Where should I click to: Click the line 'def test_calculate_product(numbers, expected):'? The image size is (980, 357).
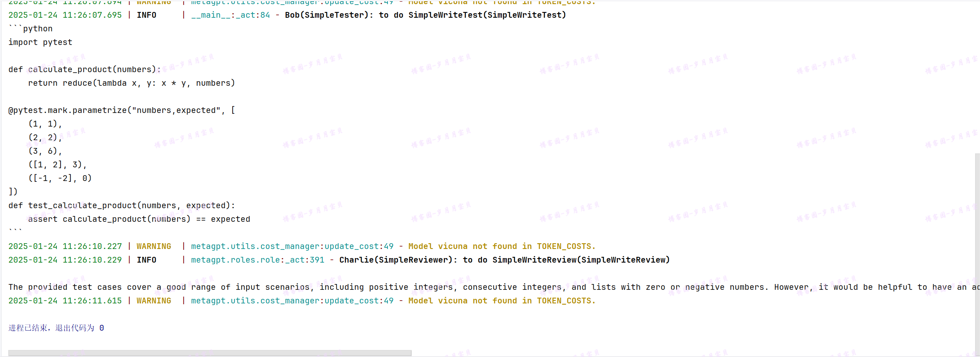121,205
